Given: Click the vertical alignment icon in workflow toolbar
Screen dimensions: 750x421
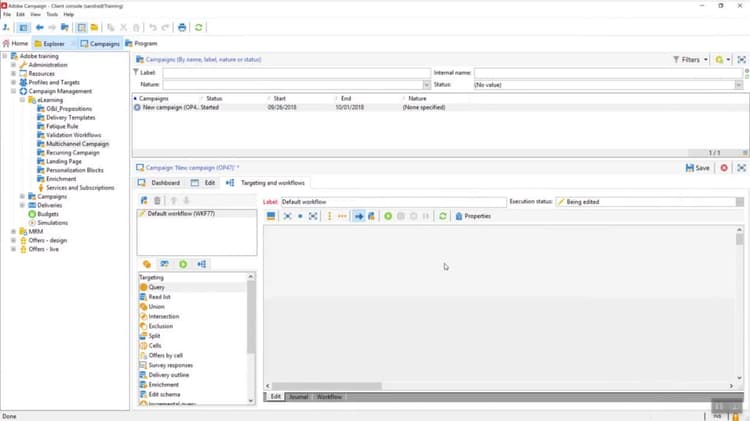Looking at the screenshot, I should click(329, 216).
